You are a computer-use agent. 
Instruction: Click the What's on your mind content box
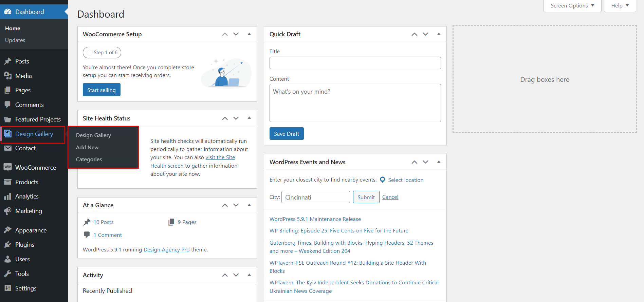355,103
